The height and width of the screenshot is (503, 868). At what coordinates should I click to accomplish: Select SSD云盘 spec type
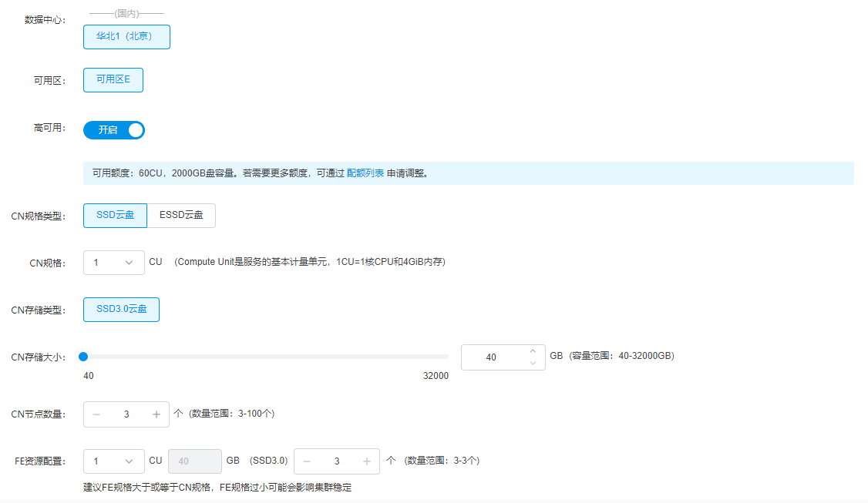(115, 215)
